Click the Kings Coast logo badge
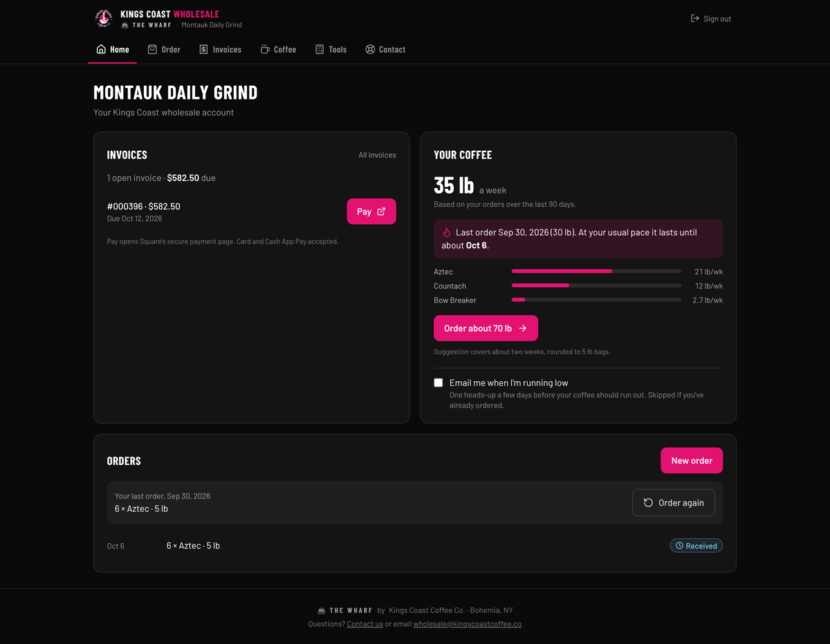 (103, 19)
